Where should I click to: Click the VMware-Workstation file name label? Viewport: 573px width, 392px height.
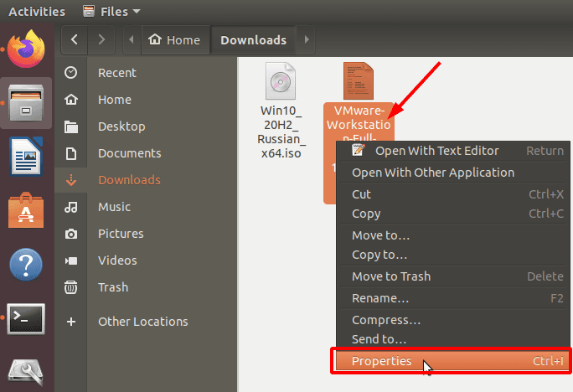[359, 124]
